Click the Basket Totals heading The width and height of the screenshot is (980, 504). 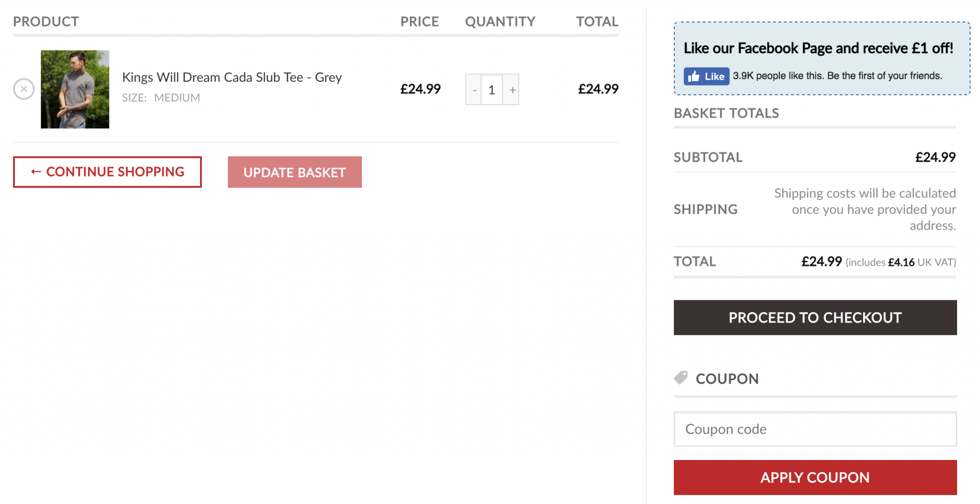(x=726, y=113)
